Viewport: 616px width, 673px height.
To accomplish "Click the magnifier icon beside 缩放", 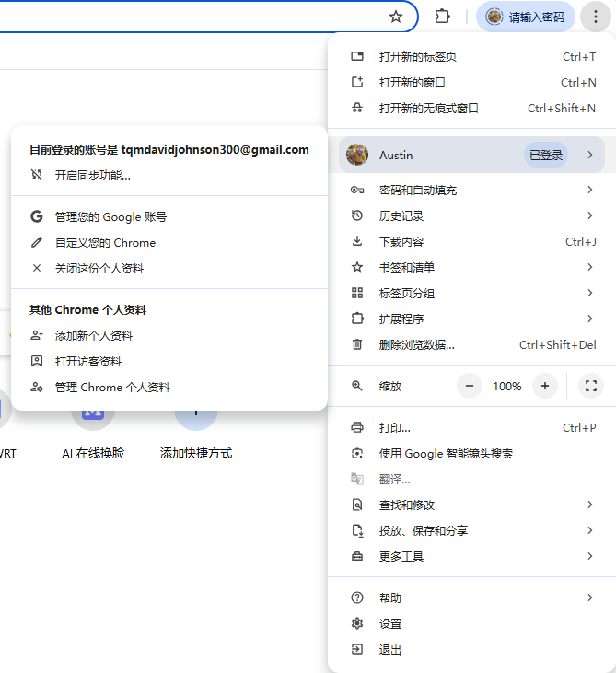I will [357, 386].
